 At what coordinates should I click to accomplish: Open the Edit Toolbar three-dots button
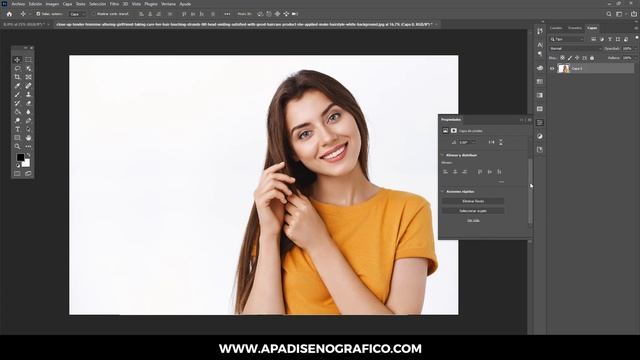[28, 147]
